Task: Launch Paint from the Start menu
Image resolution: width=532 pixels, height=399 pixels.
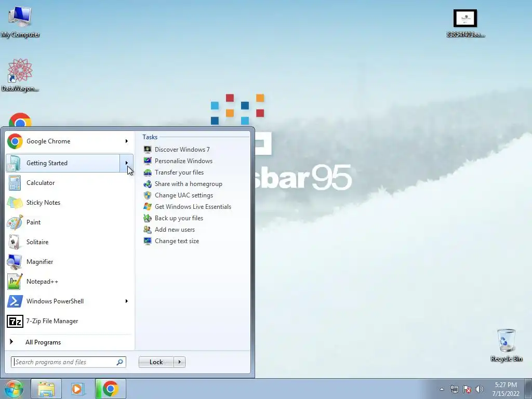Action: pyautogui.click(x=70, y=222)
